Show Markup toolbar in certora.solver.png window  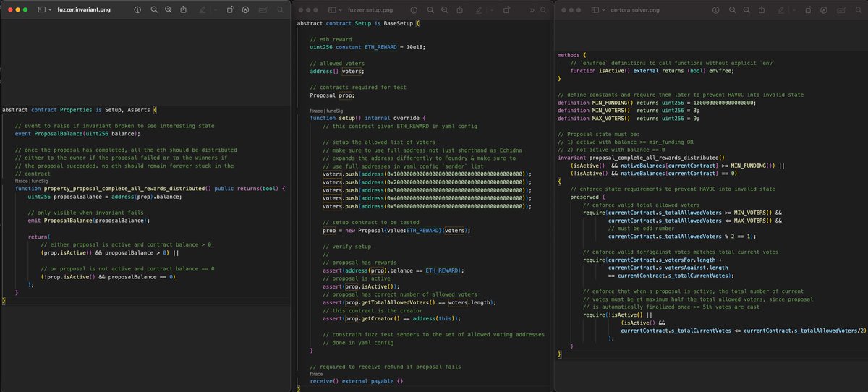coord(824,10)
